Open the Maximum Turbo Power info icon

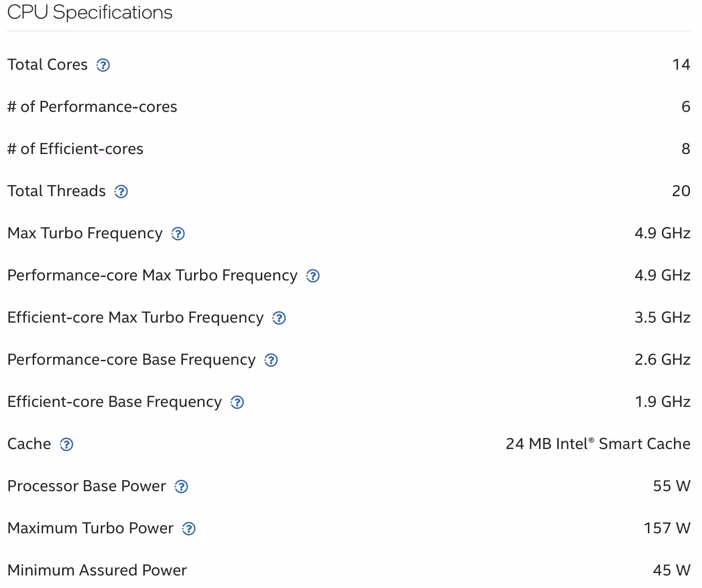pos(189,529)
